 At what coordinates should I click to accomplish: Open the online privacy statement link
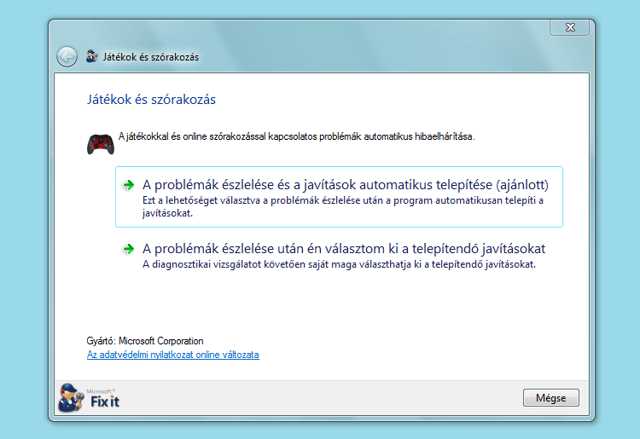173,355
